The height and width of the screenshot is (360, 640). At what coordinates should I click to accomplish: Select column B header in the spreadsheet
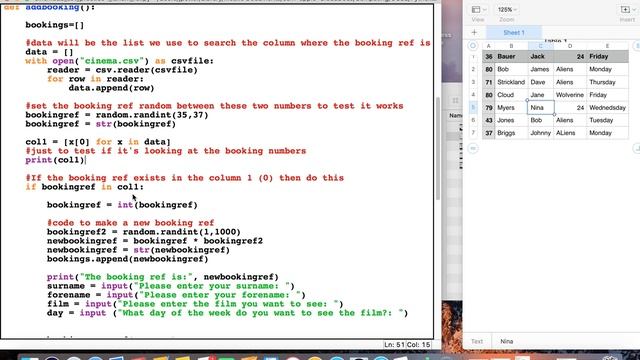(x=511, y=46)
